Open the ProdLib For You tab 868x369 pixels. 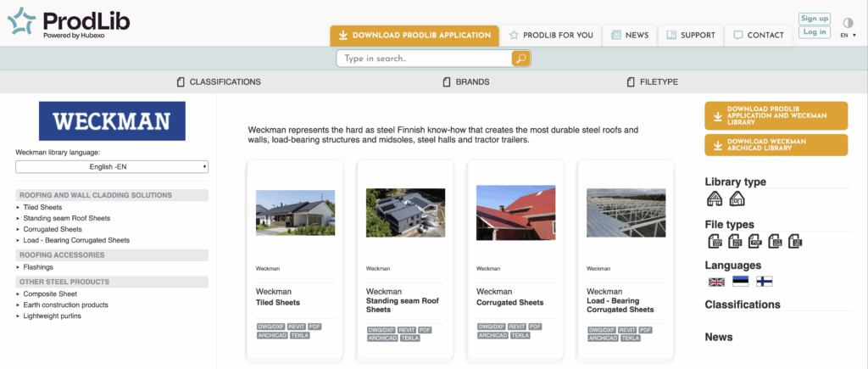(x=551, y=35)
